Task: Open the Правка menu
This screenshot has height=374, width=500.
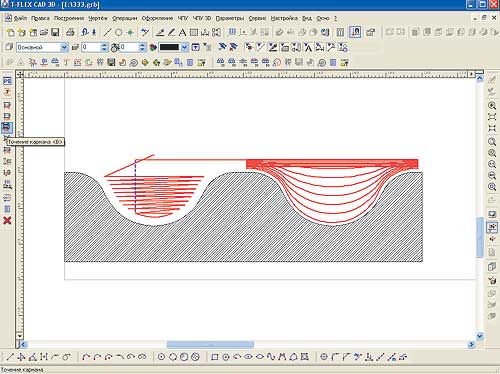Action: [x=40, y=18]
